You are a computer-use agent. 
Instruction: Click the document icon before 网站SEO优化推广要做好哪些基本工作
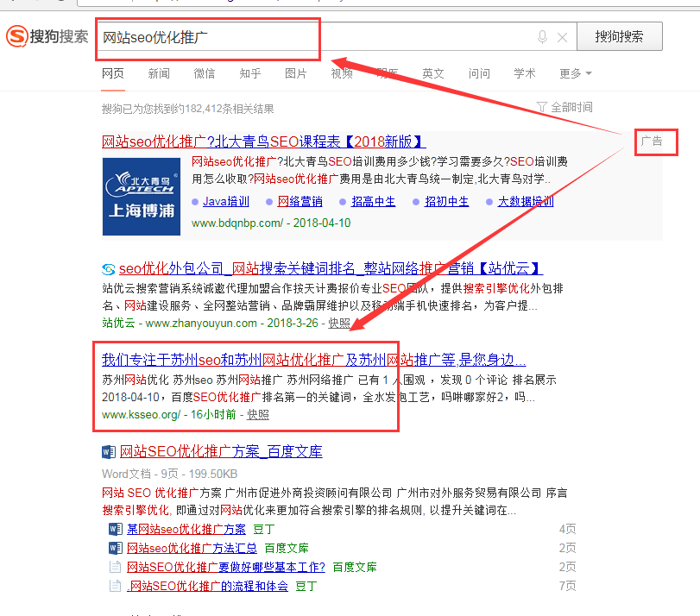tap(116, 567)
